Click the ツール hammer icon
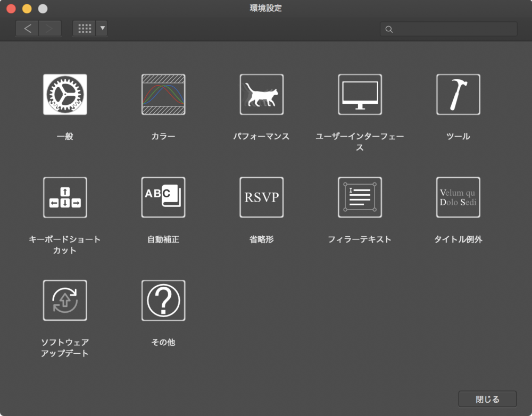The height and width of the screenshot is (416, 532). (x=458, y=94)
